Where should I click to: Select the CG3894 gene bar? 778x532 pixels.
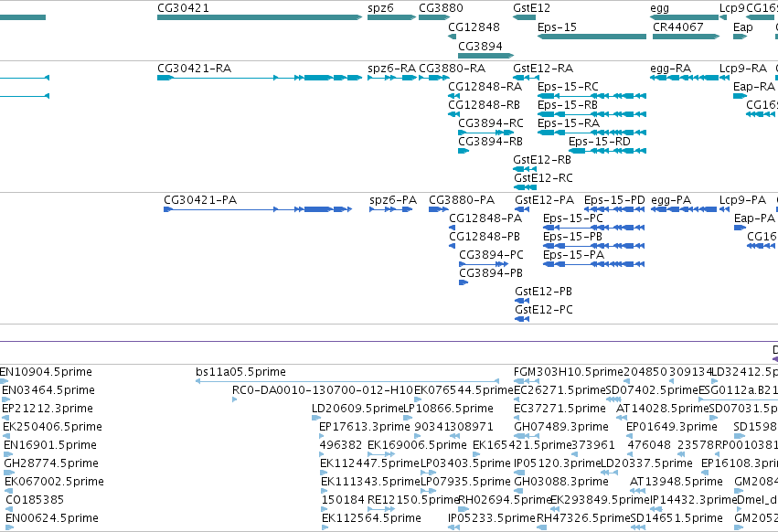click(485, 56)
